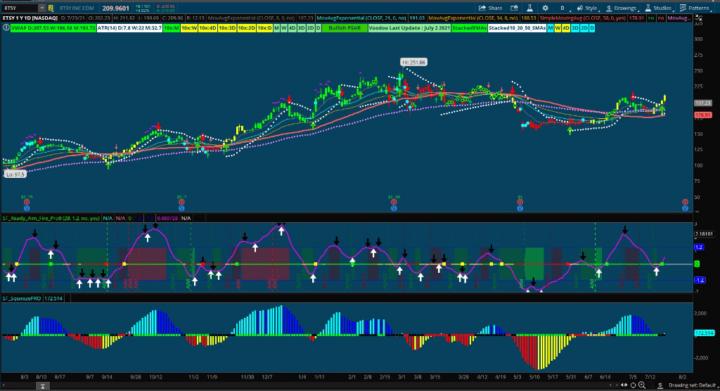Click the icon at chart's top-right corner
This screenshot has height=391, width=720.
click(x=699, y=18)
